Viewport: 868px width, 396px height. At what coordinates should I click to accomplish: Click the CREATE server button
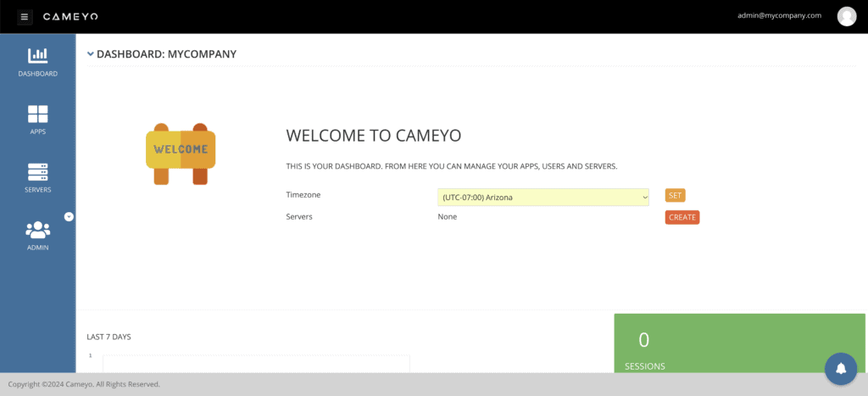click(682, 217)
